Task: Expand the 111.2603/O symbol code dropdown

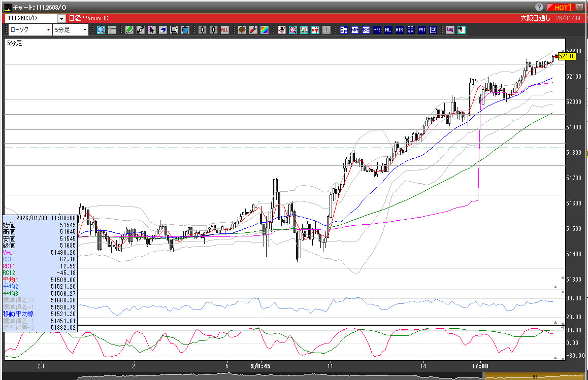Action: tap(61, 18)
